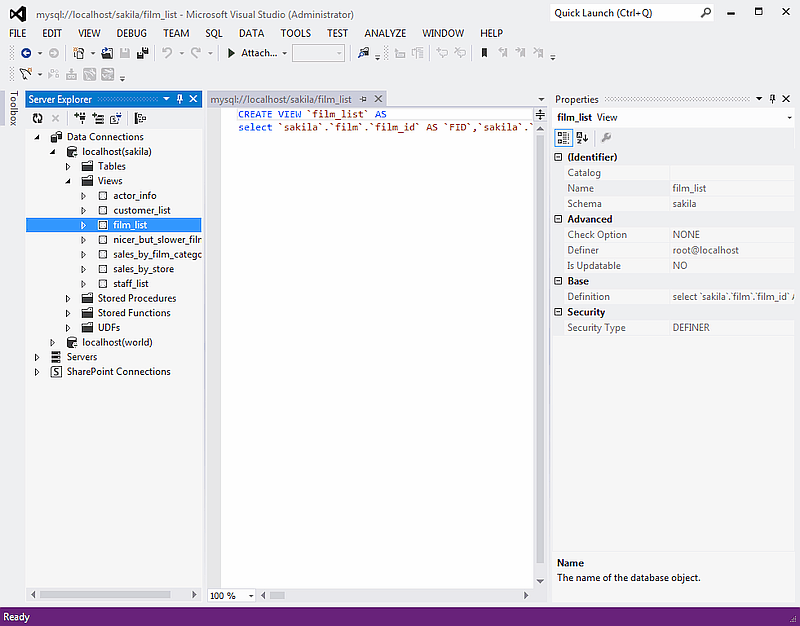Sort Properties alphabetically
The image size is (800, 626).
point(582,138)
